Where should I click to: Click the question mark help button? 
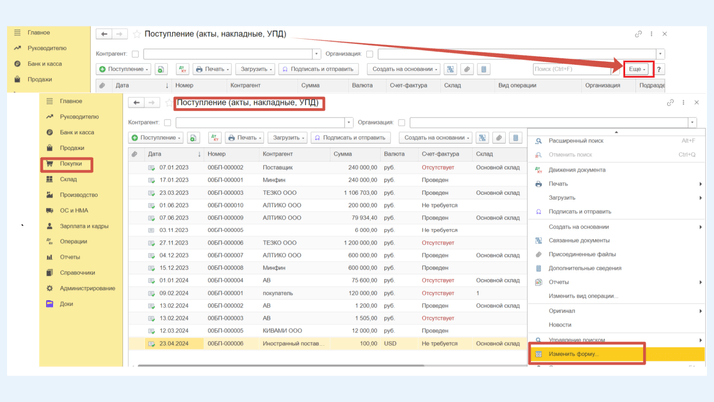(658, 70)
